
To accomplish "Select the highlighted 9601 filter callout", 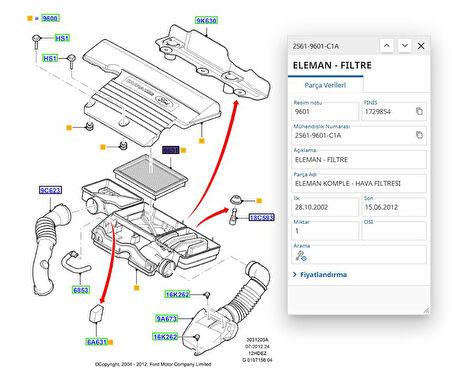I will 171,150.
